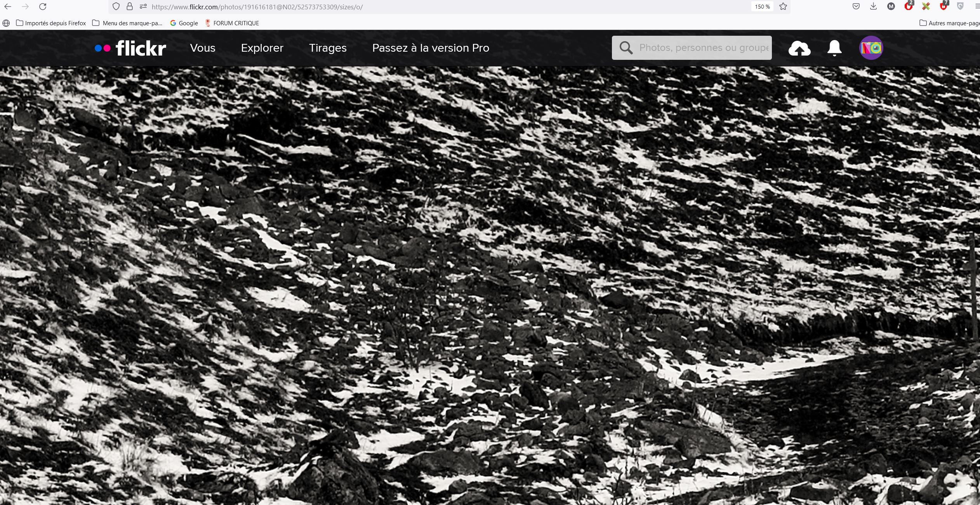The image size is (980, 505).
Task: Click the Save to Pocket icon
Action: pos(856,7)
